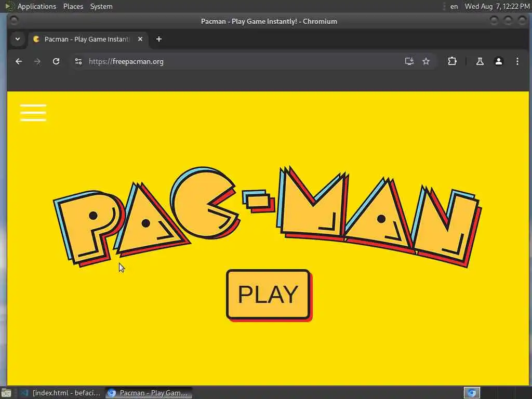532x399 pixels.
Task: Reload the current page
Action: 56,61
